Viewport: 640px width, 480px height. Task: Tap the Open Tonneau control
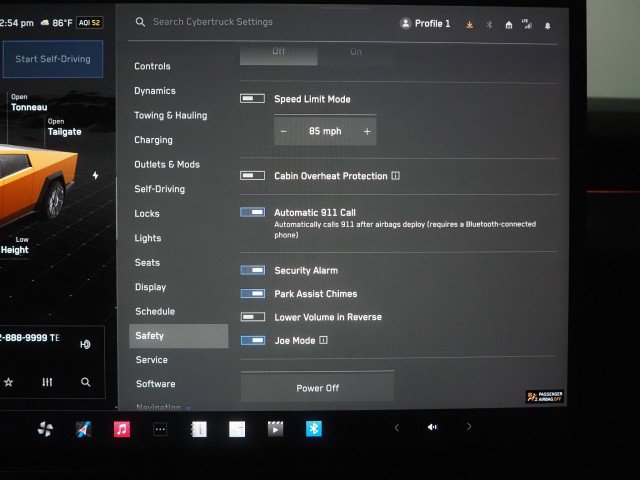29,103
